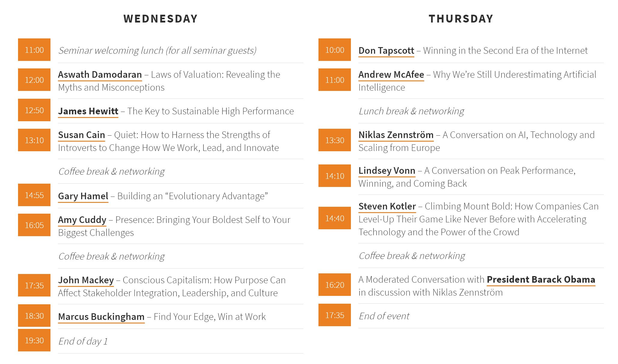618x364 pixels.
Task: Click the 19:30 End of day badge
Action: [x=34, y=340]
